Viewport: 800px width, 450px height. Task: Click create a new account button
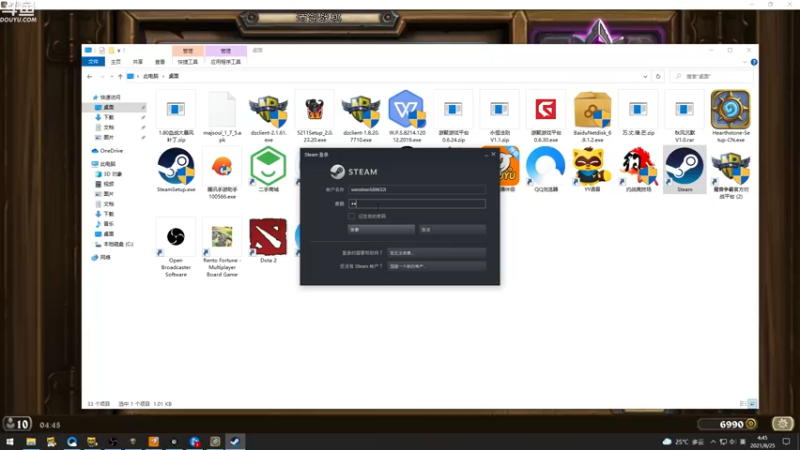tap(437, 266)
